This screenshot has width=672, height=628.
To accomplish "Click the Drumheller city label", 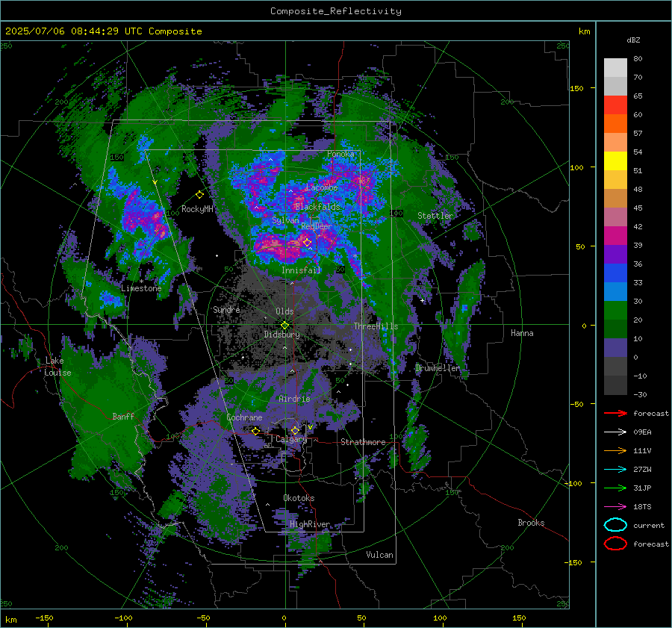I will [x=438, y=368].
